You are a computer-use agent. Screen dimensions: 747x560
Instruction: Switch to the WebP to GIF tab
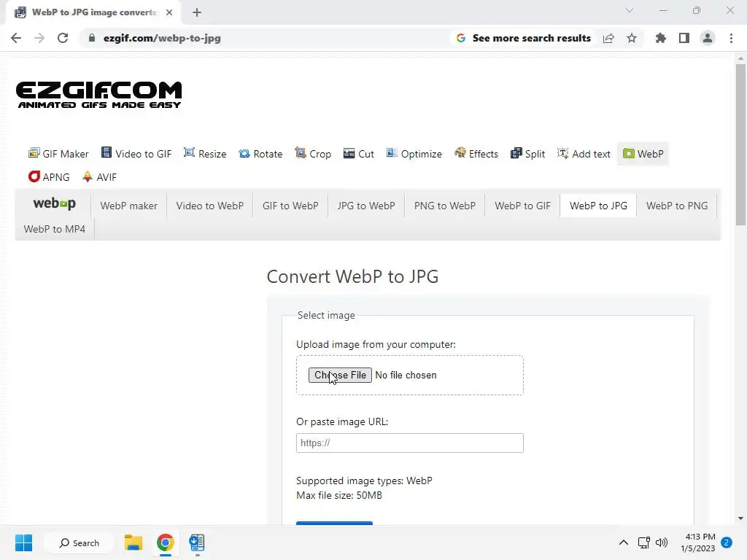tap(522, 206)
